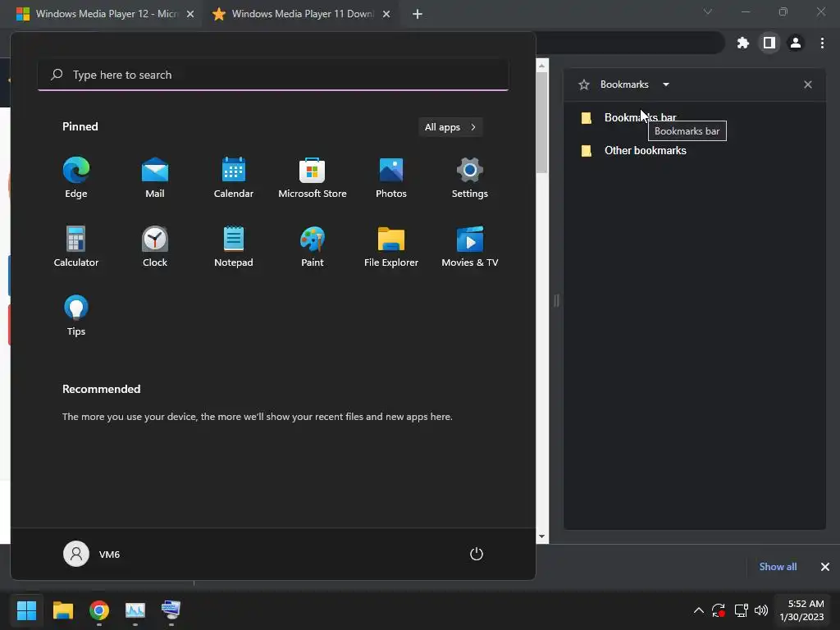Click the page scrollbar down arrow
Screen dimensions: 840x630
coord(542,536)
